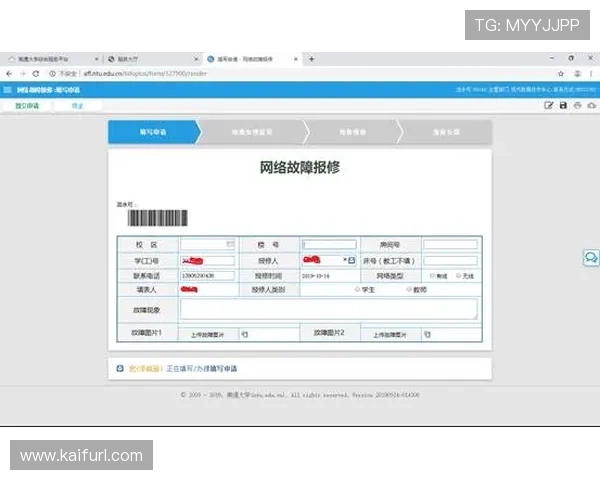Click the browser address bar URL
The height and width of the screenshot is (480, 600).
pyautogui.click(x=145, y=73)
